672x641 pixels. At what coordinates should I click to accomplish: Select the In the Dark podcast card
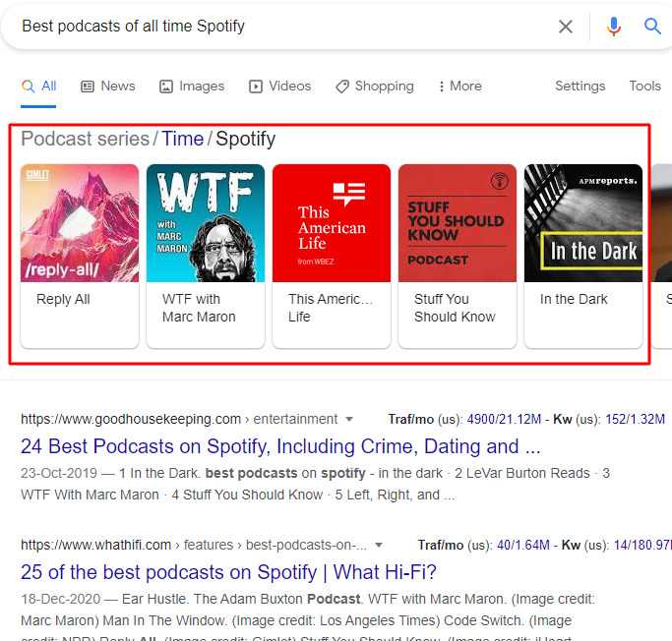[x=583, y=256]
